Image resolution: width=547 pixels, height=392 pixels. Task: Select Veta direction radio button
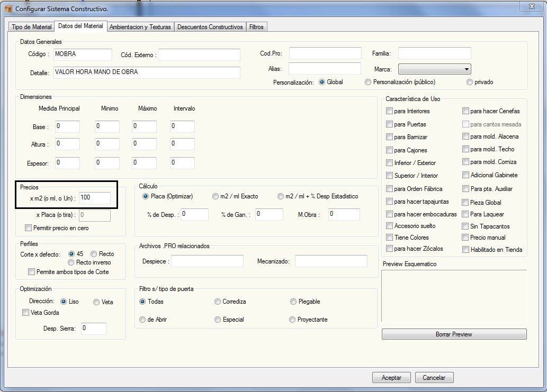96,302
